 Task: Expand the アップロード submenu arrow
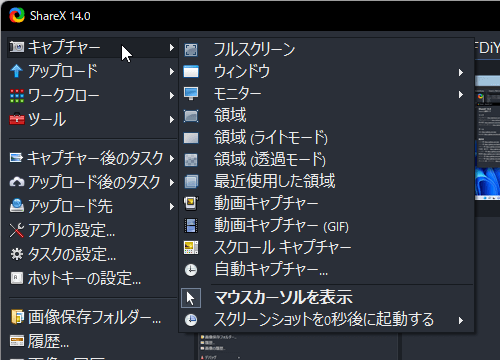click(171, 71)
